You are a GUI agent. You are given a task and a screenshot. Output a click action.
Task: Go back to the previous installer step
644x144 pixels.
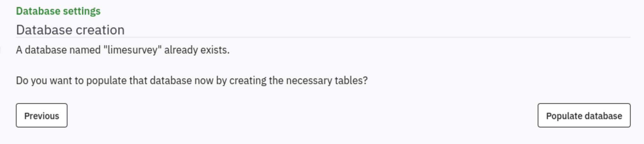tap(42, 116)
